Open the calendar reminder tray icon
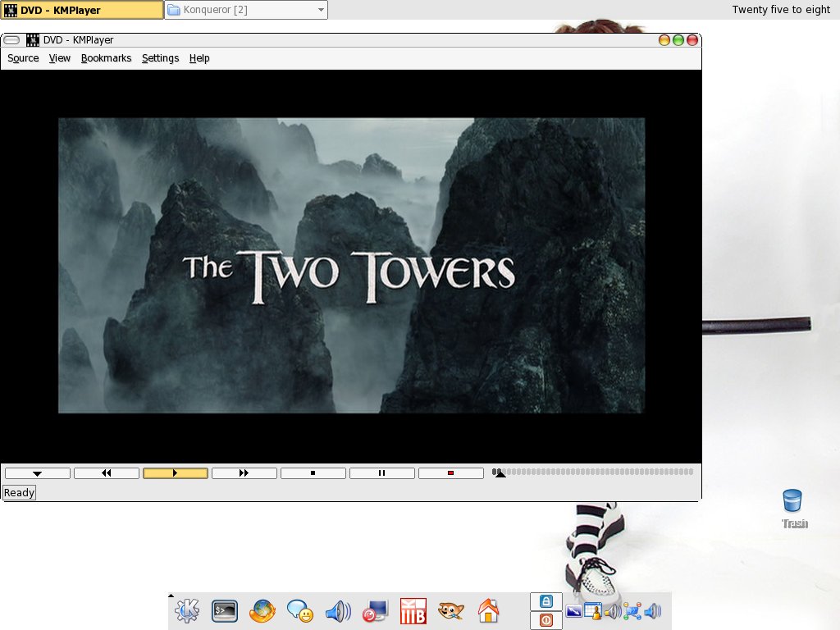840x630 pixels. pos(593,611)
